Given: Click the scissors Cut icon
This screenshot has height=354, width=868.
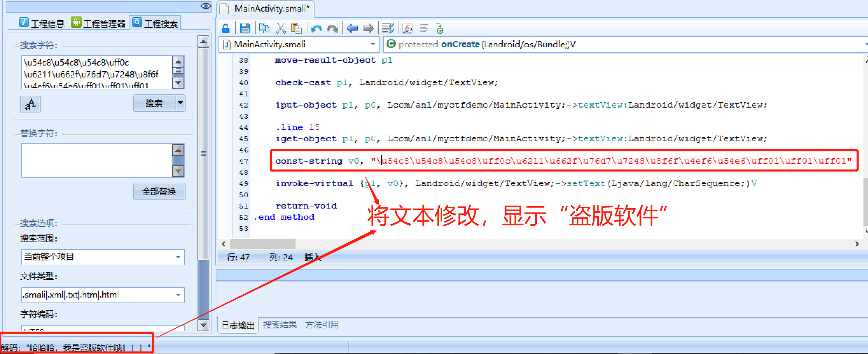Looking at the screenshot, I should 280,28.
